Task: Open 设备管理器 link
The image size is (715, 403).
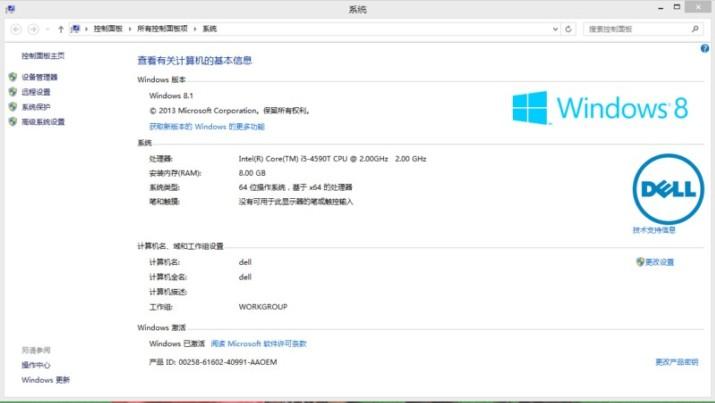Action: click(x=40, y=77)
